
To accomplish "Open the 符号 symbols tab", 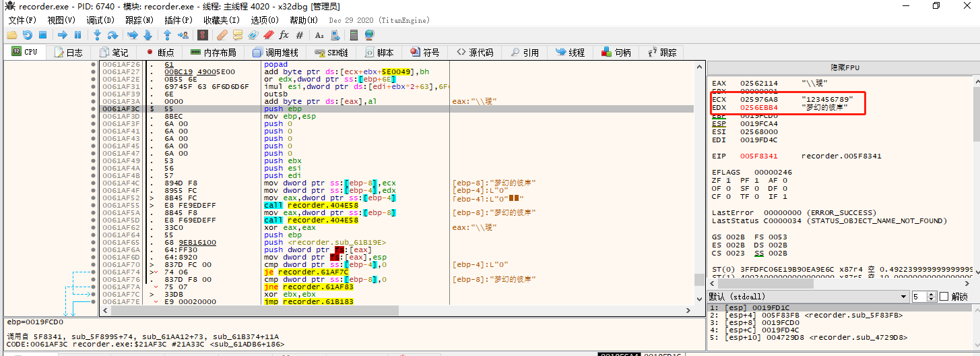I will tap(424, 52).
